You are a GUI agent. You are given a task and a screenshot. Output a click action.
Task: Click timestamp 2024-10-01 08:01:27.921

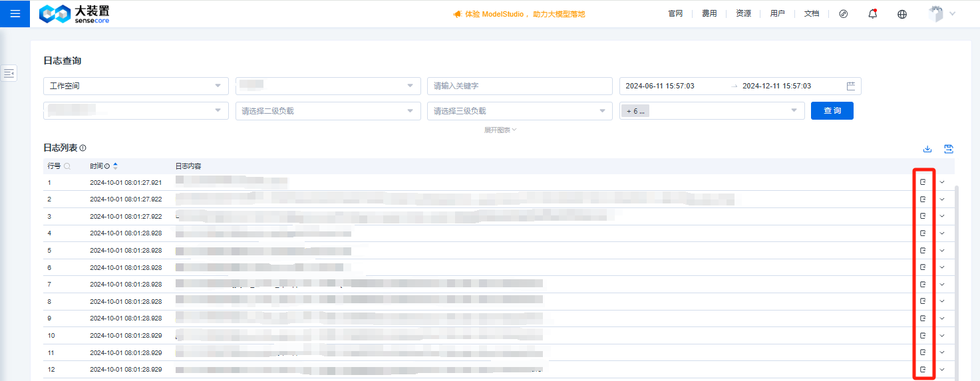click(x=126, y=182)
